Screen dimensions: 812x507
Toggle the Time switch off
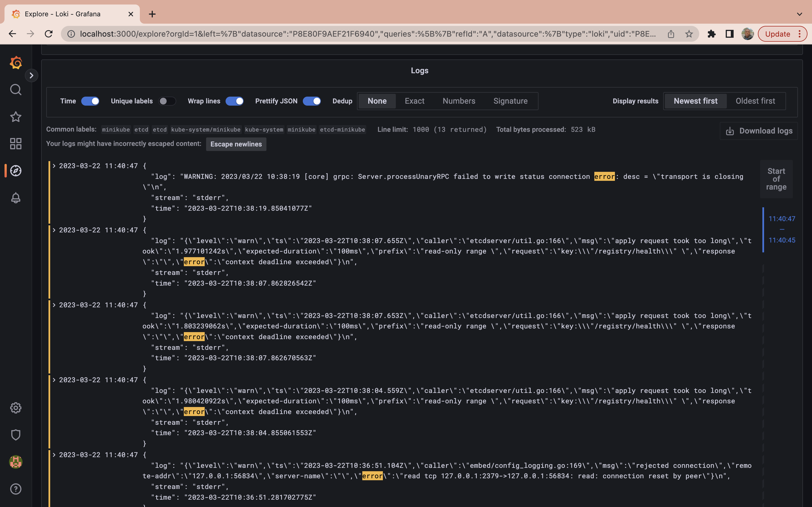[x=90, y=101]
